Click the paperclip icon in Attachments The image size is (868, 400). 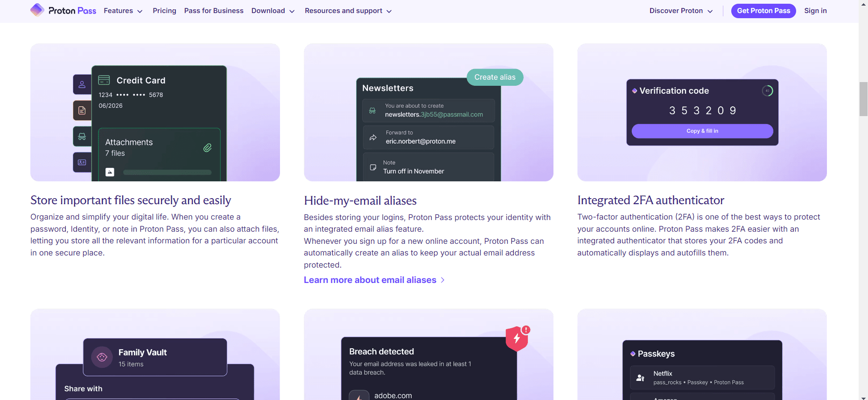point(208,148)
